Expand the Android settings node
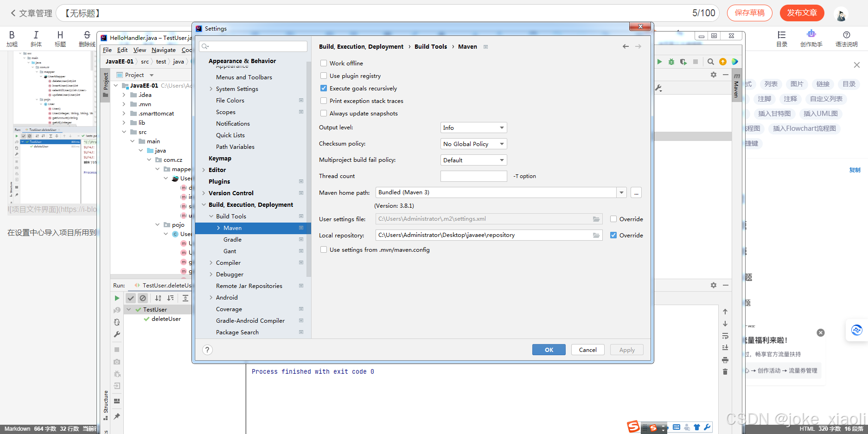Image resolution: width=868 pixels, height=434 pixels. pos(211,298)
